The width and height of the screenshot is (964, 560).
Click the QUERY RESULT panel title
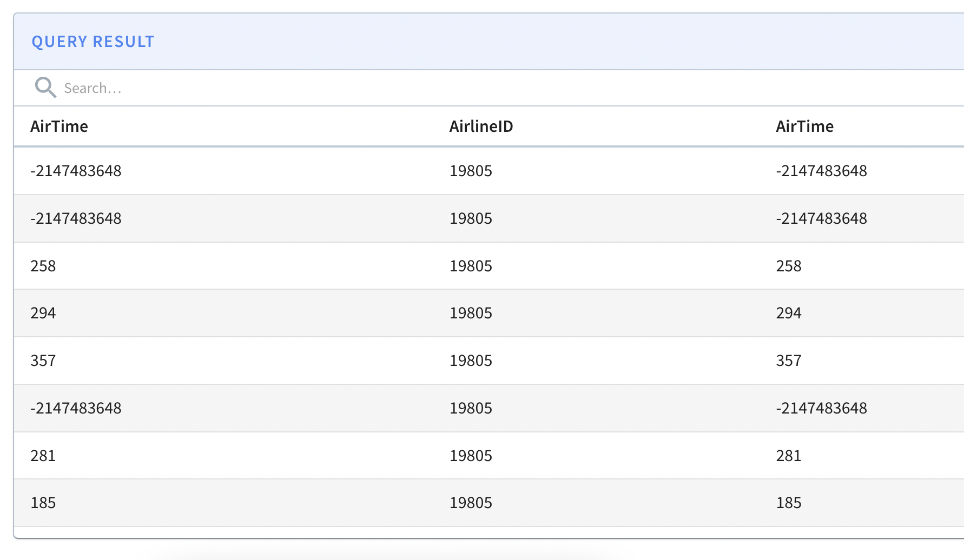point(93,42)
